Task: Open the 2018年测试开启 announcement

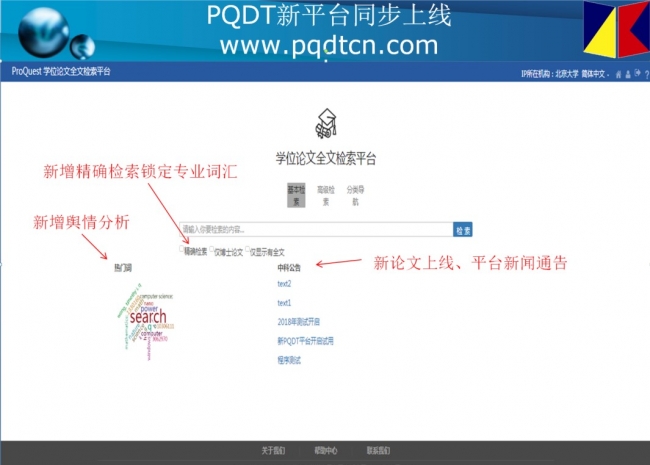Action: (298, 322)
